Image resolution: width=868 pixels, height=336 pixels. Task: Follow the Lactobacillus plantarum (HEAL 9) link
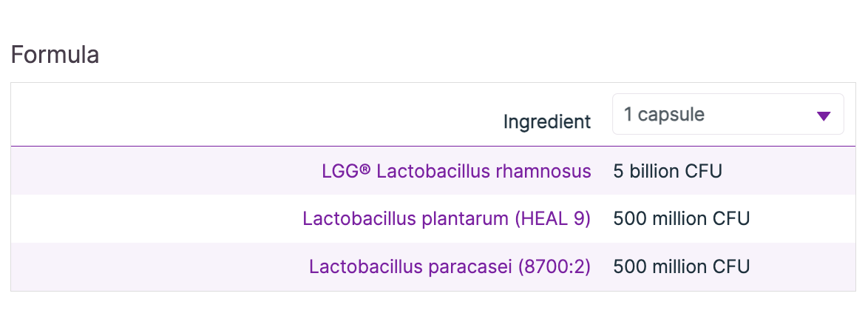point(447,219)
